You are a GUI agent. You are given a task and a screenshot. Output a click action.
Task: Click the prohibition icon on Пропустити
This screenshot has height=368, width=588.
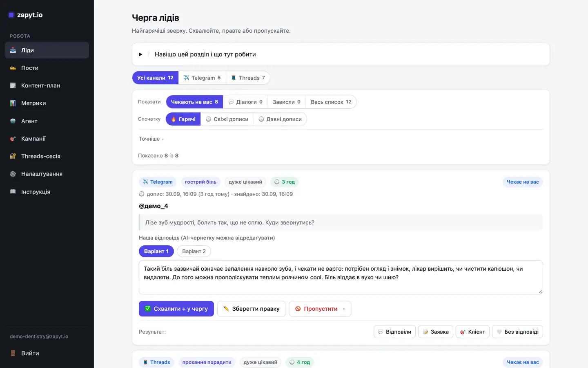point(298,309)
